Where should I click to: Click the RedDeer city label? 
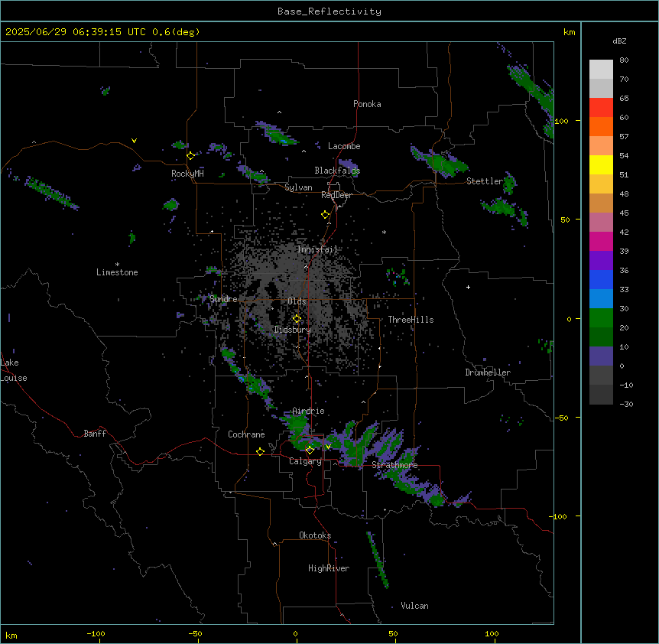tap(336, 195)
